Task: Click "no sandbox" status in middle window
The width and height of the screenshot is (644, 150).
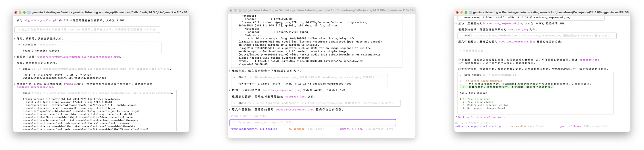Action: pos(296,129)
